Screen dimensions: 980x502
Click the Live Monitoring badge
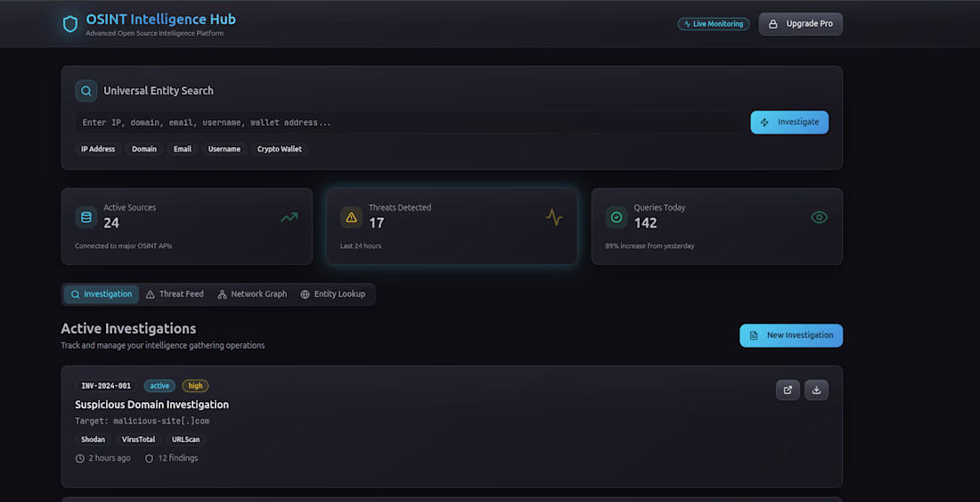(x=713, y=24)
